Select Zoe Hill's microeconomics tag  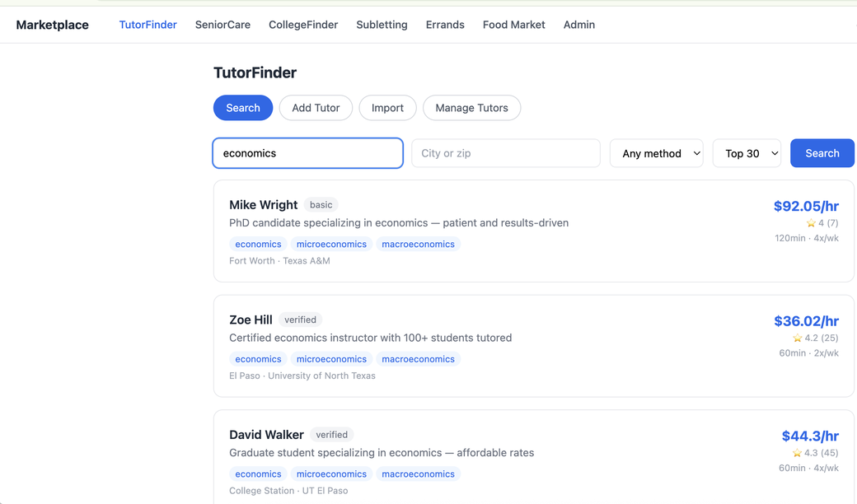(331, 359)
